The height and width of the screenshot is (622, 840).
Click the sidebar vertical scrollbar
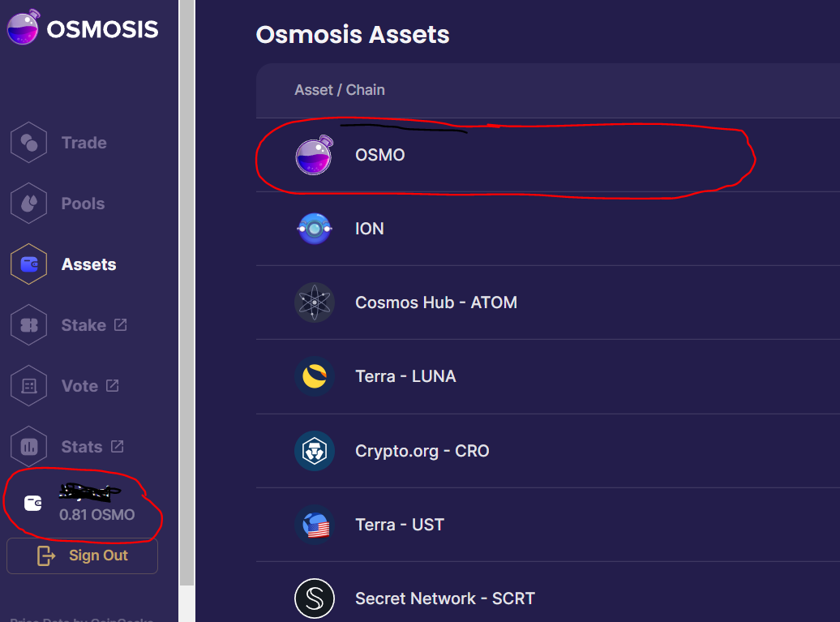point(186,292)
